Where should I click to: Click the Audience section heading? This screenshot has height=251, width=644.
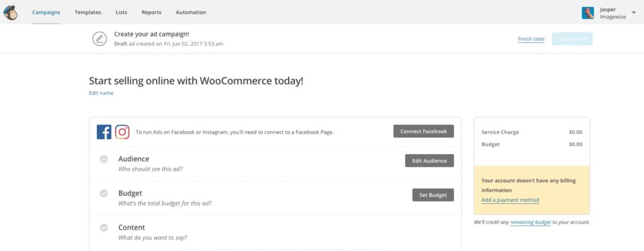point(134,159)
